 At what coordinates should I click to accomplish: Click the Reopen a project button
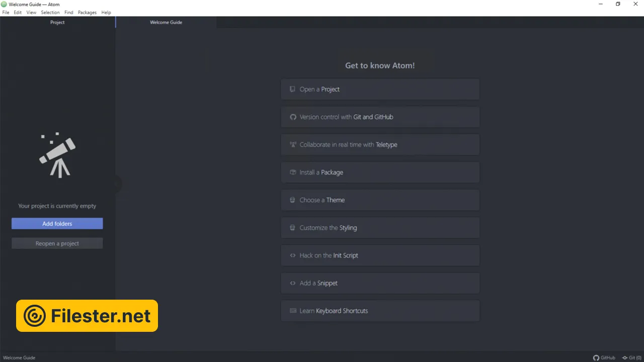57,243
